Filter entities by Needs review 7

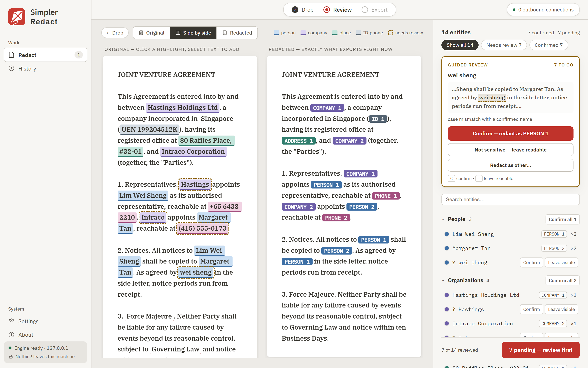pyautogui.click(x=504, y=45)
